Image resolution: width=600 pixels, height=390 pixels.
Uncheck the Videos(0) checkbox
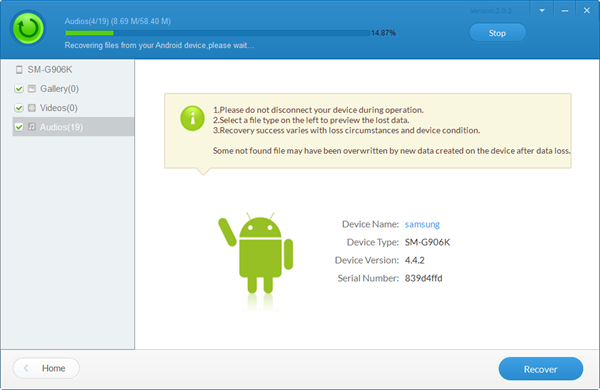pos(19,108)
